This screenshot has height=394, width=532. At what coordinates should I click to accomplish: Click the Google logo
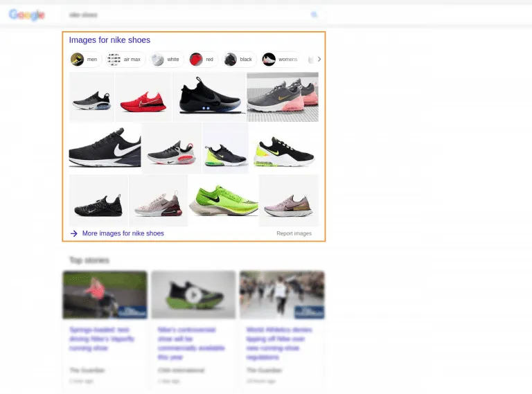(x=27, y=15)
